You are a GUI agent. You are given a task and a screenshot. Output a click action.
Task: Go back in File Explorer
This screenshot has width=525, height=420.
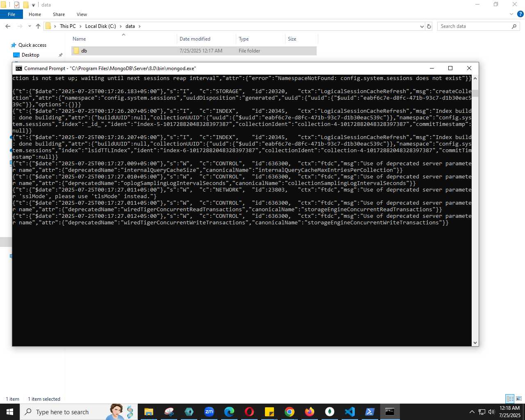pyautogui.click(x=8, y=26)
